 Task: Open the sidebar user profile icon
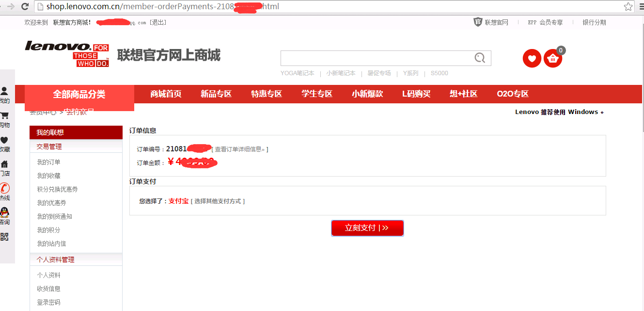tap(4, 91)
